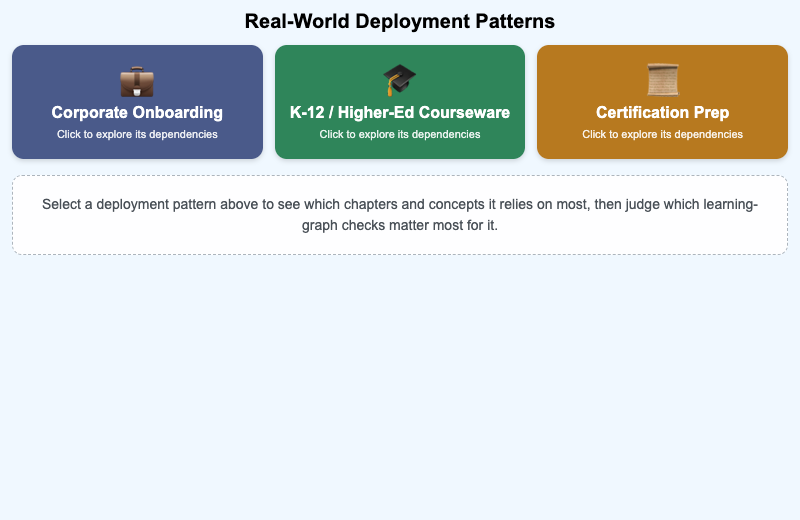Open the K-12 / Higher-Ed Courseware pattern

coord(400,102)
